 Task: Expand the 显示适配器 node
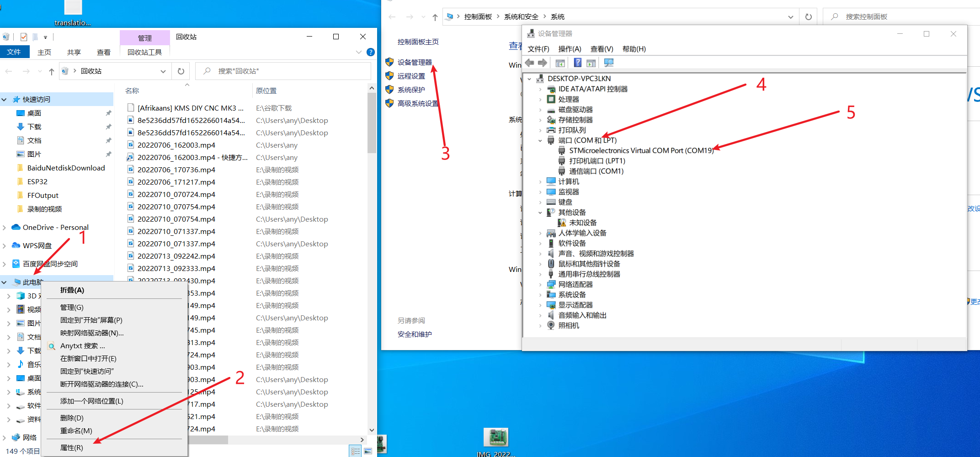click(540, 305)
